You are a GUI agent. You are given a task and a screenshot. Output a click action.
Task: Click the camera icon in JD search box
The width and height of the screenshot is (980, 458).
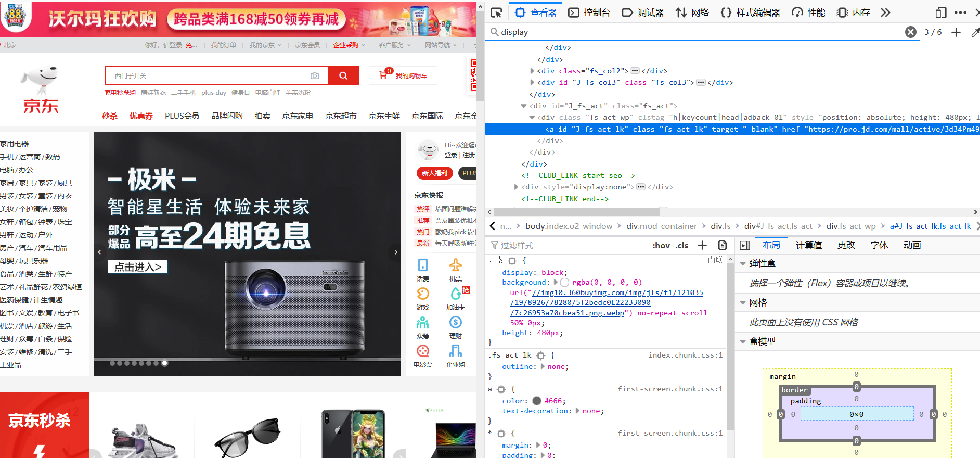click(x=315, y=75)
